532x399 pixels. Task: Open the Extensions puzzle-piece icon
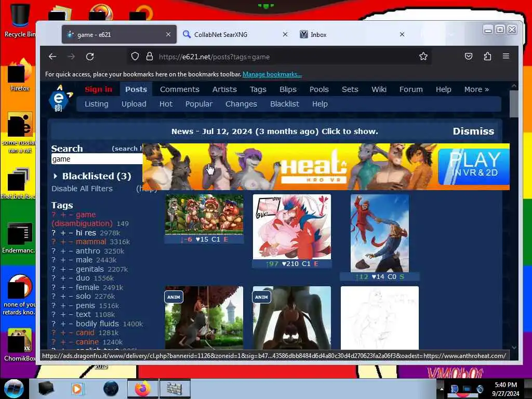click(487, 56)
